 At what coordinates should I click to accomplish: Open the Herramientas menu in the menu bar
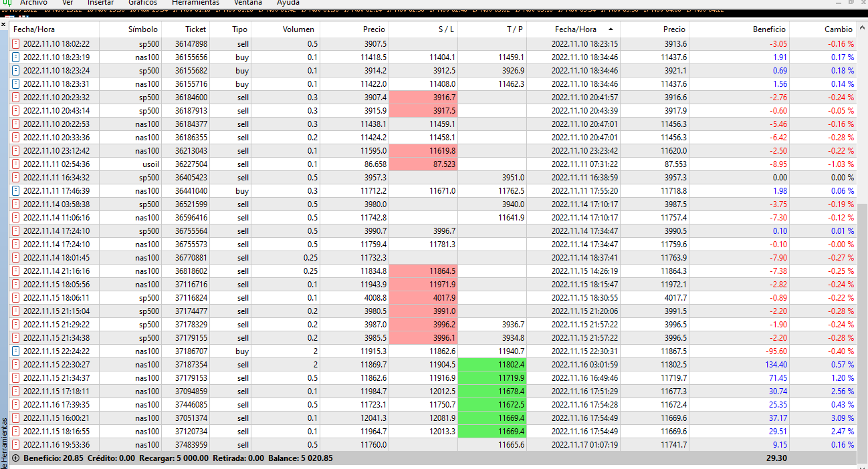[195, 3]
